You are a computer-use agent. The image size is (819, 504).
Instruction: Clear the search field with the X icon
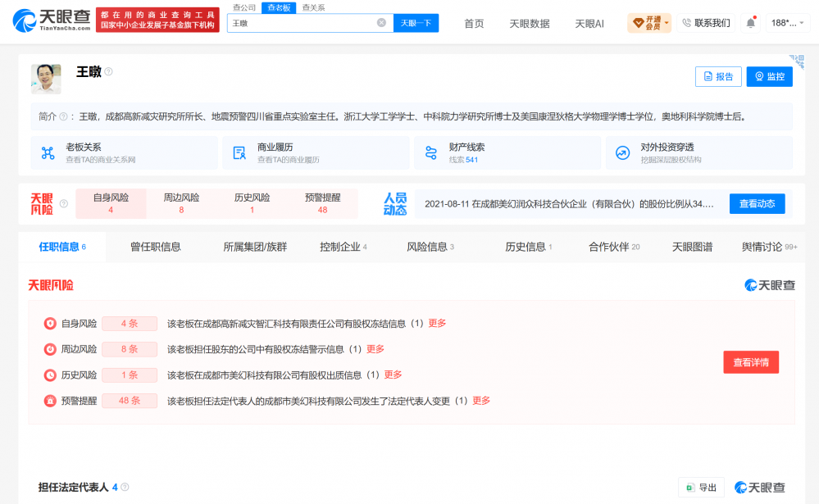pyautogui.click(x=381, y=22)
